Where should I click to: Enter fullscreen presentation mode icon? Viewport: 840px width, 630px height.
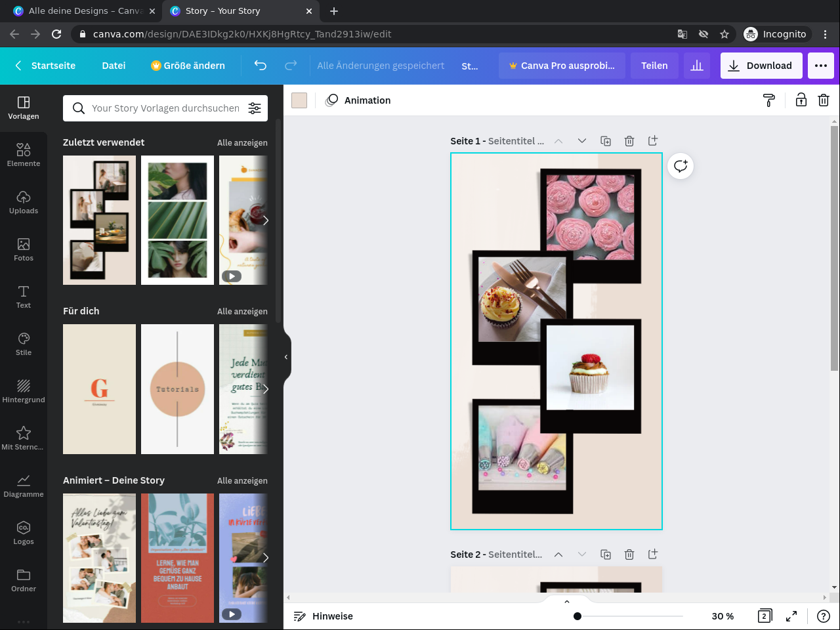point(792,616)
